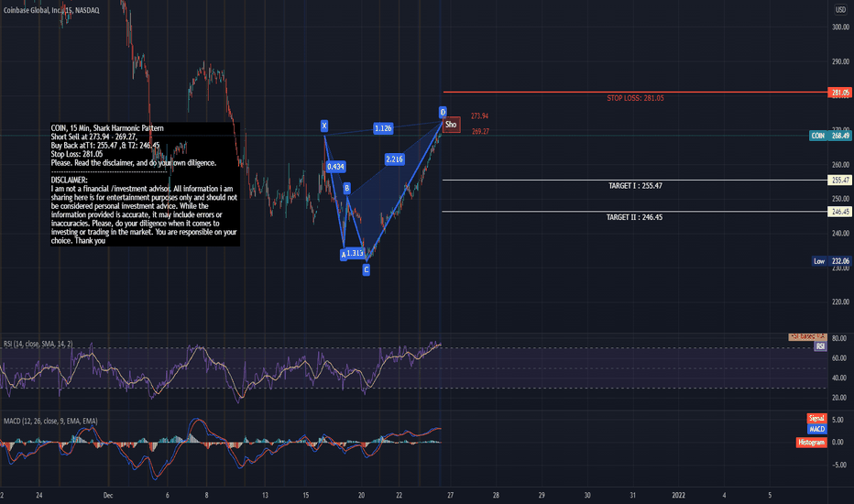
Task: Select harmonic pattern point B
Action: 346,189
